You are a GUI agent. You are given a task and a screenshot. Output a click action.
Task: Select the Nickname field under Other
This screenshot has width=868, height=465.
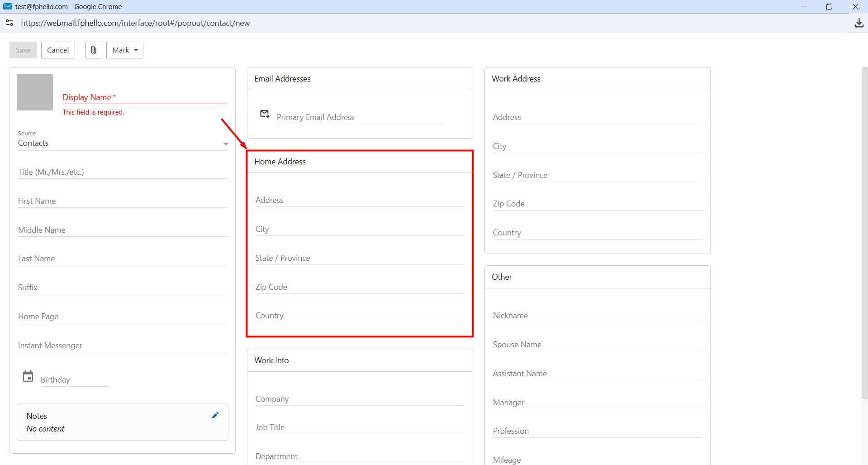pos(597,316)
